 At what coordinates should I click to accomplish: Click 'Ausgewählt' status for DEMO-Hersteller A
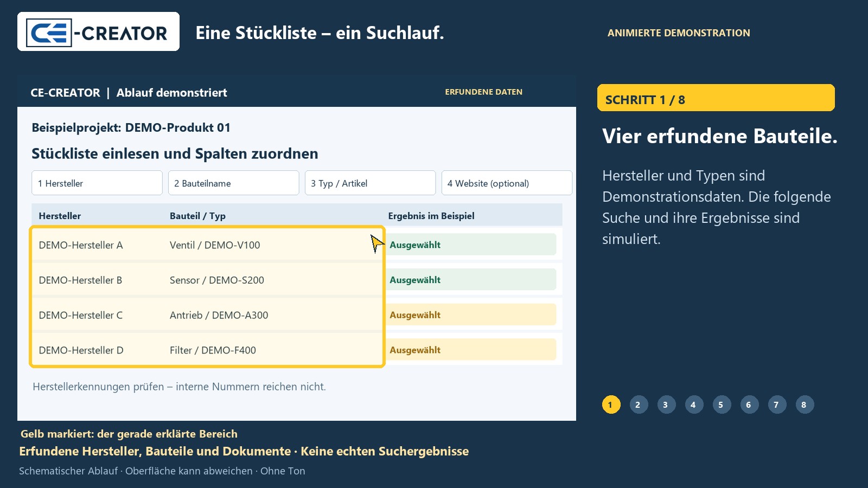point(471,245)
